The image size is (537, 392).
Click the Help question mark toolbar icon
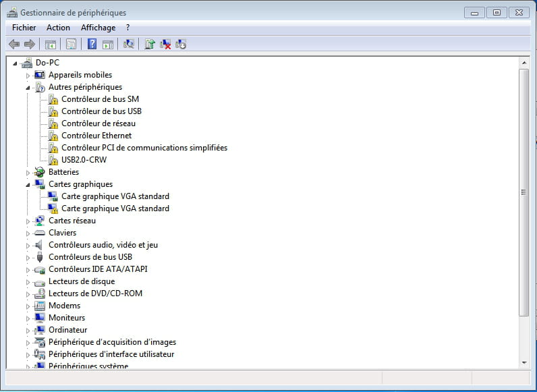pos(92,45)
